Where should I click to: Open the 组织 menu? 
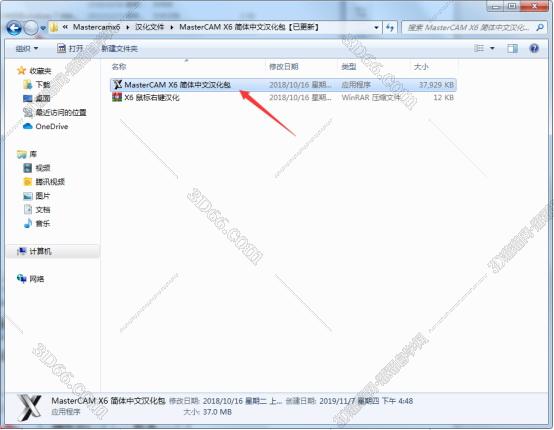tap(26, 48)
